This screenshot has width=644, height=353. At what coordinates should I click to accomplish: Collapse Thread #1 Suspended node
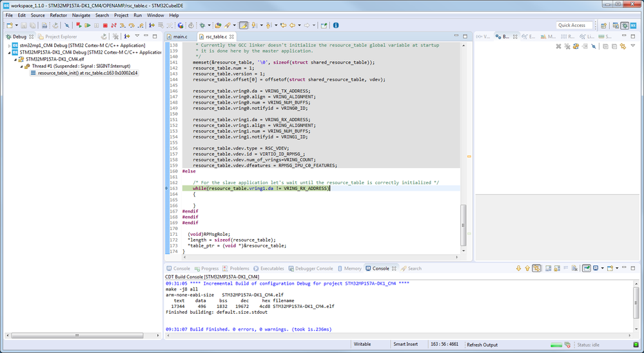22,66
